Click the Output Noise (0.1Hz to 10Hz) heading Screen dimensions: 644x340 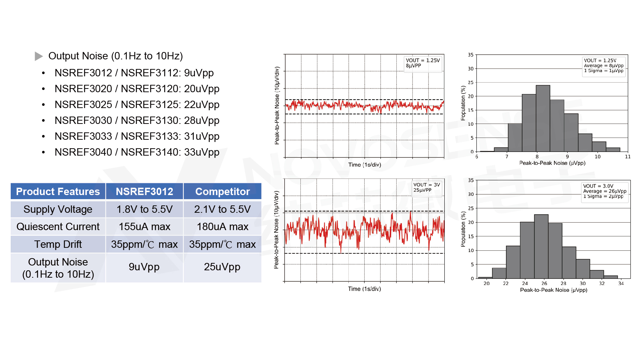click(x=116, y=56)
